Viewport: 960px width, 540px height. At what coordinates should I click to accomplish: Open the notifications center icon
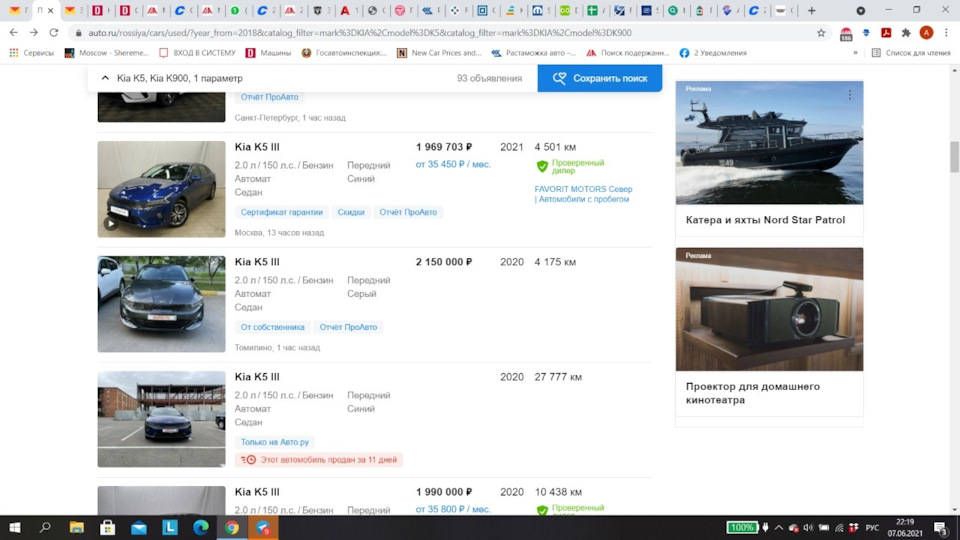[x=941, y=528]
